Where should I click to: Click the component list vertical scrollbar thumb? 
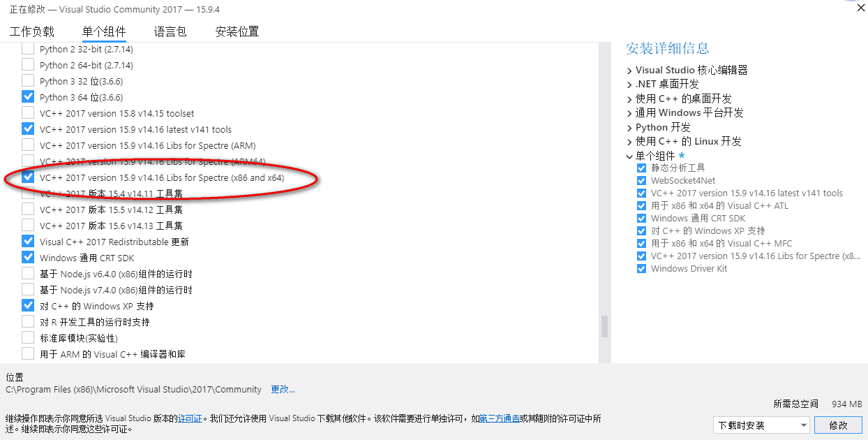(604, 325)
